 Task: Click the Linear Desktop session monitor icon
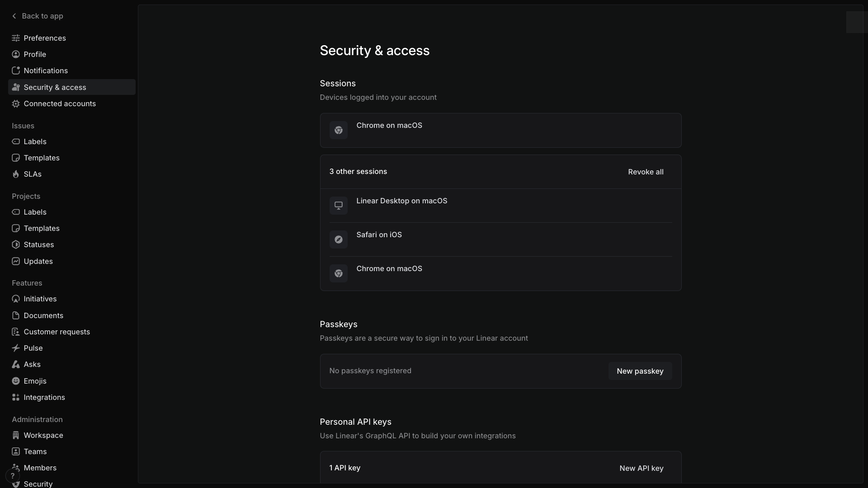(x=338, y=206)
